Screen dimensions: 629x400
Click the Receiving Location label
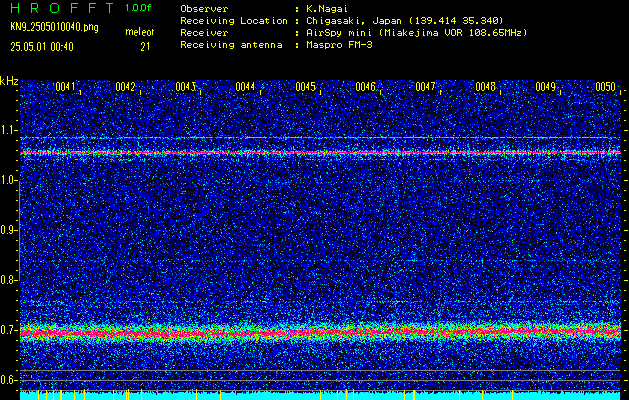point(234,20)
